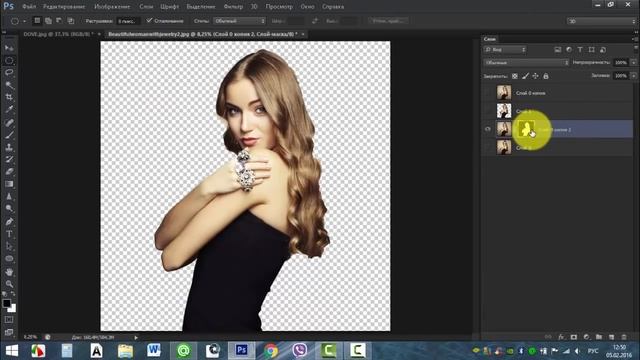The width and height of the screenshot is (640, 360).
Task: Click the layer mask thumbnail of selected layer
Action: [526, 129]
